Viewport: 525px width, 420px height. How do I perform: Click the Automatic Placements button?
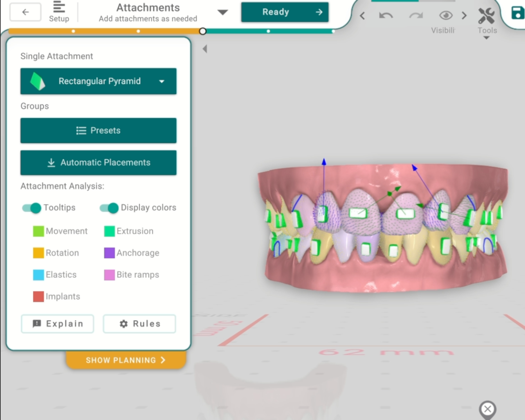click(98, 163)
